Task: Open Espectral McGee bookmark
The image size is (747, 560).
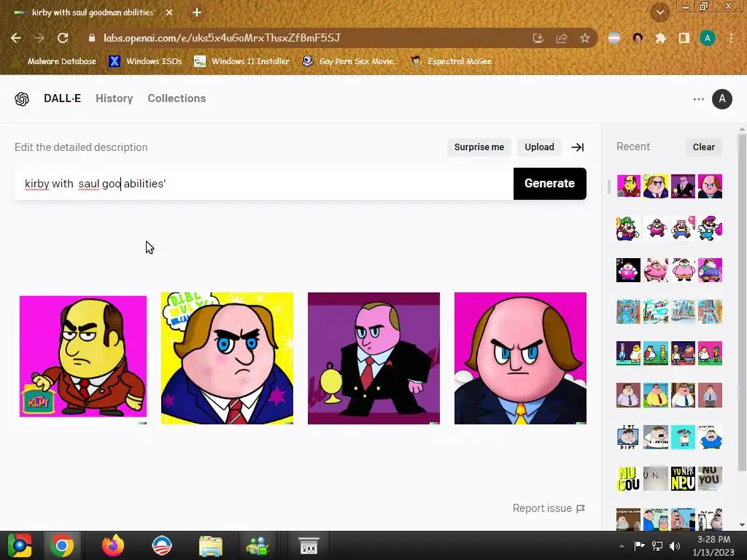Action: coord(452,61)
